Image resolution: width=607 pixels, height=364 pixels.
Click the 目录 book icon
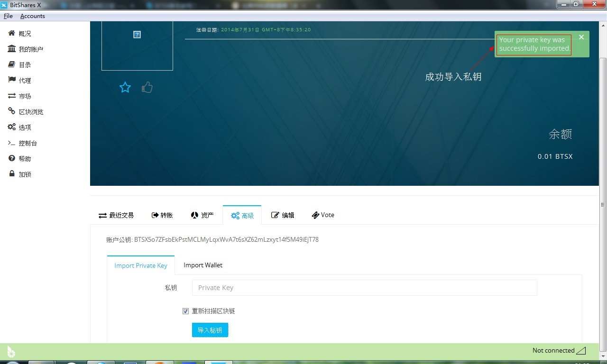click(x=12, y=65)
